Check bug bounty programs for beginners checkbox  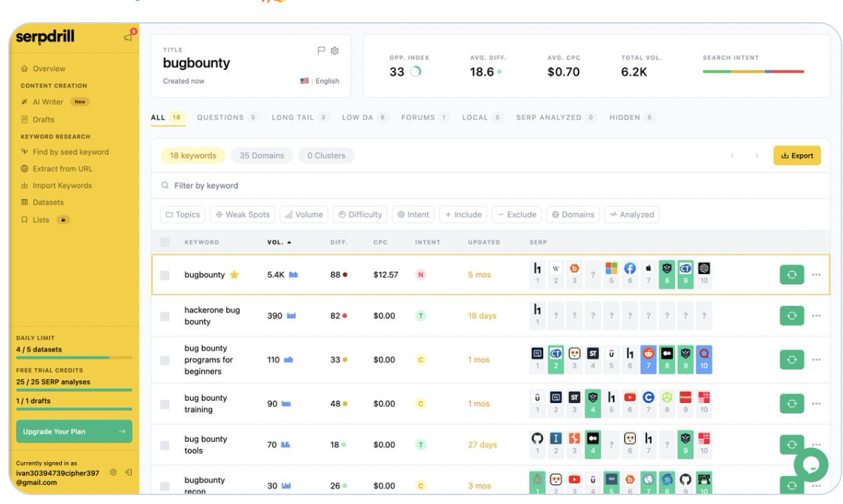[x=165, y=360]
